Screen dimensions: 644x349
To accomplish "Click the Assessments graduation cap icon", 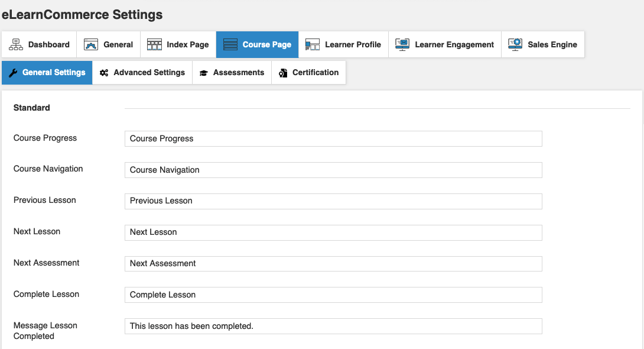I will (x=203, y=73).
